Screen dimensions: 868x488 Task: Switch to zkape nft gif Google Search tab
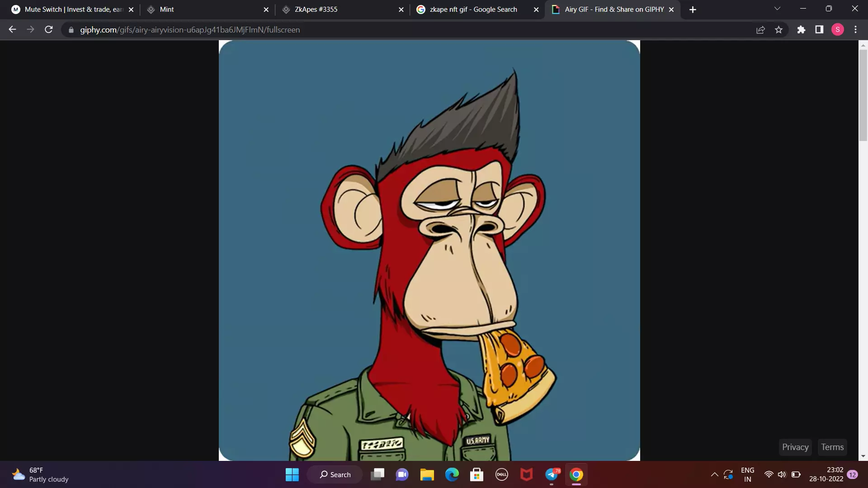478,9
